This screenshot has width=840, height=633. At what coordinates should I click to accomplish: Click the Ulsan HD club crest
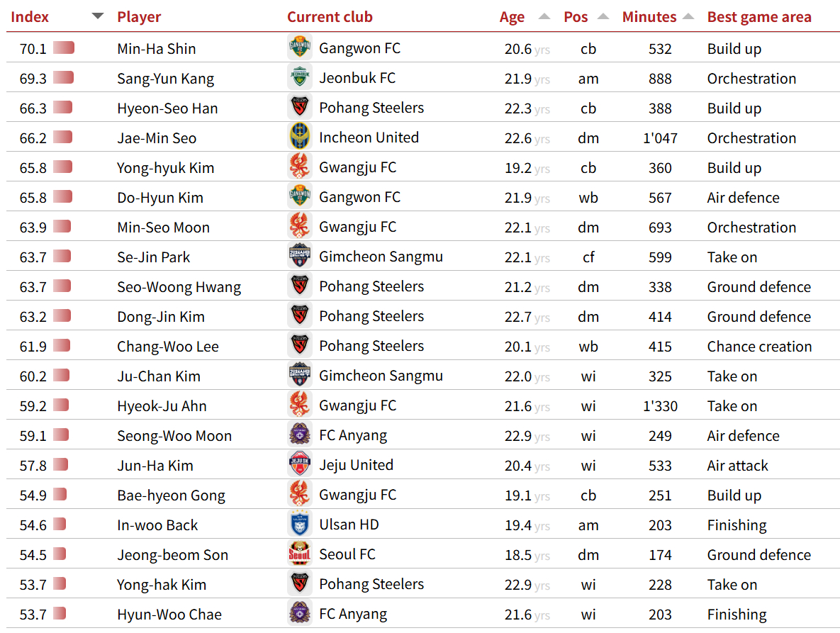point(300,525)
